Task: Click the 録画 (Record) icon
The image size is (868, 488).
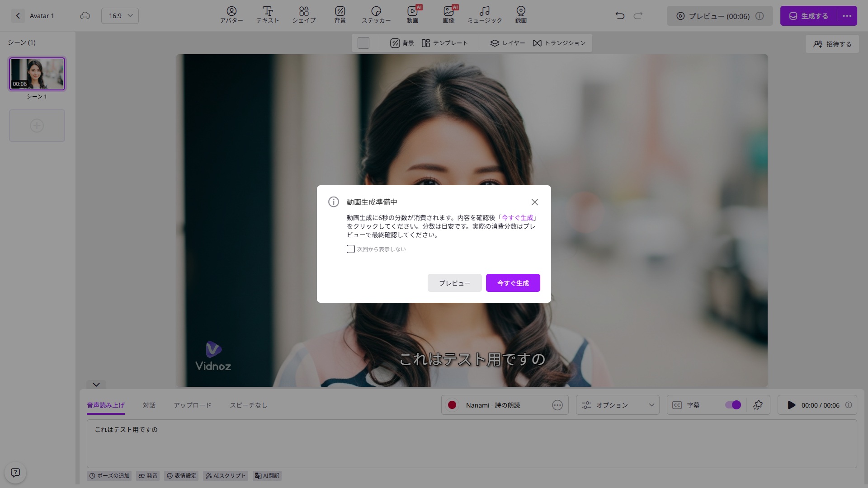Action: 521,11
